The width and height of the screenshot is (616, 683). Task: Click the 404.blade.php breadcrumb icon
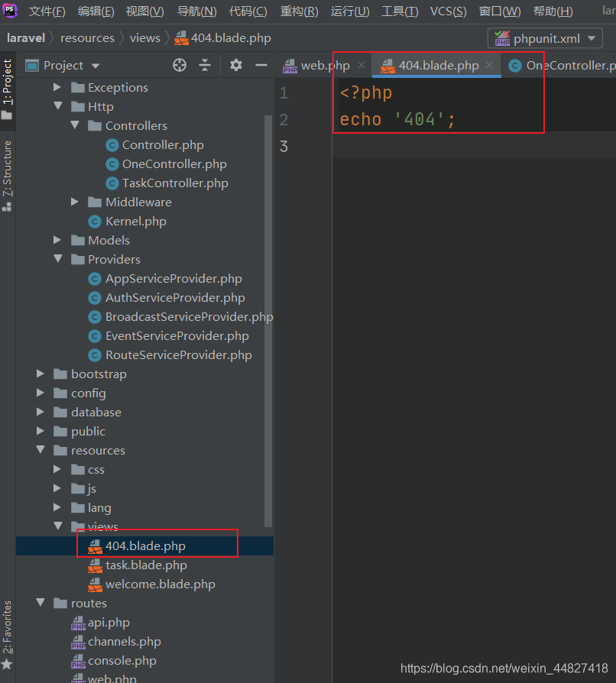coord(181,38)
